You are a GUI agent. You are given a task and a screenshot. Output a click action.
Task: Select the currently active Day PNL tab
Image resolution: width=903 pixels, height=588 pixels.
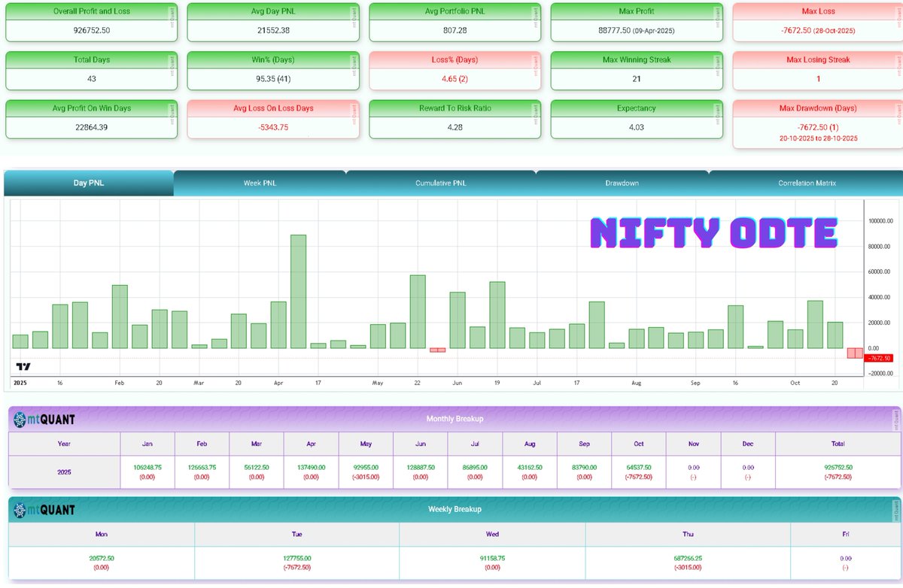coord(87,182)
